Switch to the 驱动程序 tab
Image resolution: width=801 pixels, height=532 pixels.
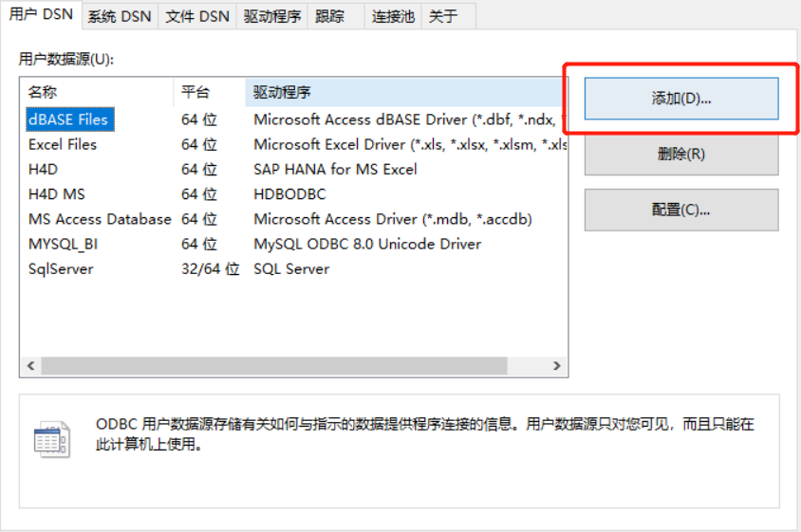click(272, 16)
